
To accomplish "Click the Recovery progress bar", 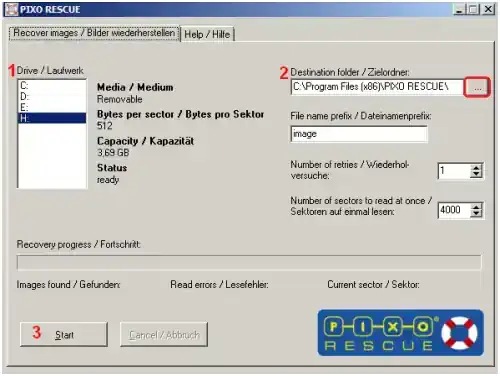I will [x=249, y=262].
